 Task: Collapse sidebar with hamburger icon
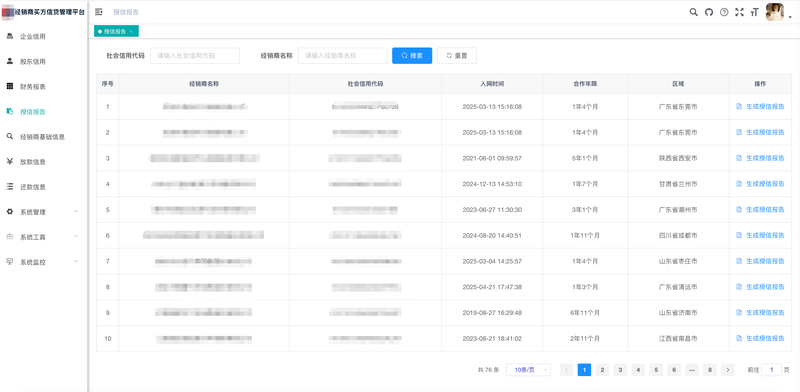click(99, 12)
